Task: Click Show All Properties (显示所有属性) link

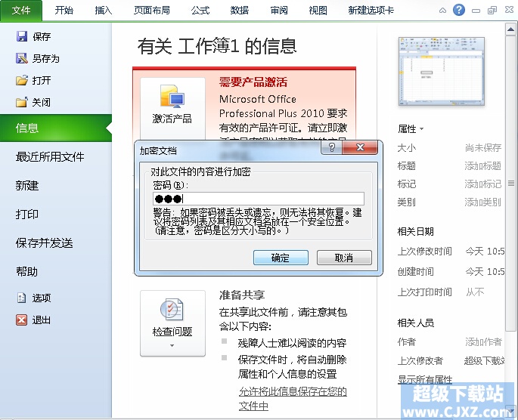Action: pyautogui.click(x=425, y=379)
